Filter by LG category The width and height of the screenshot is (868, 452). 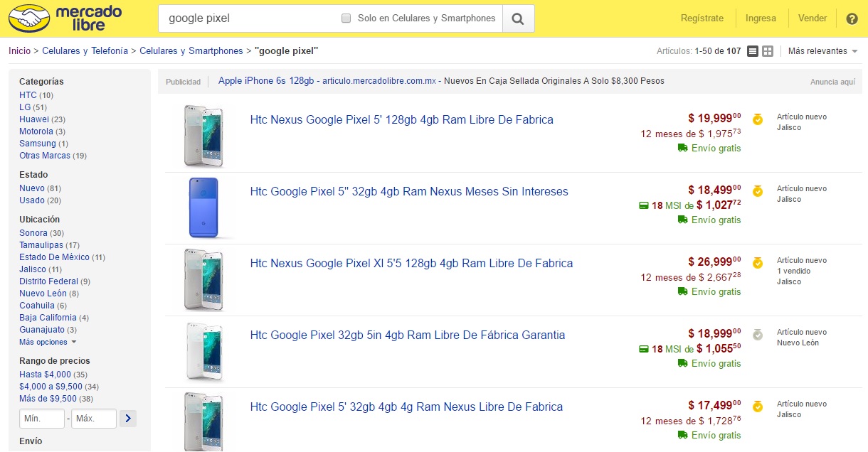point(25,107)
